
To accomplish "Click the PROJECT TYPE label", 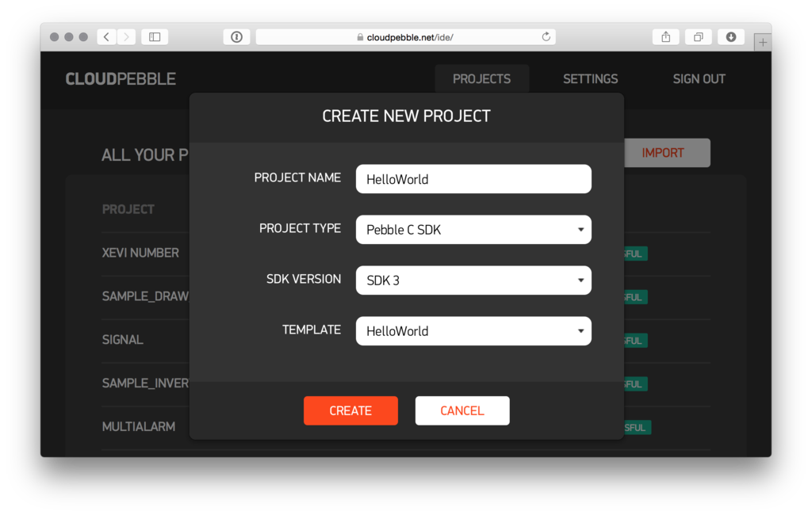I will pyautogui.click(x=300, y=228).
